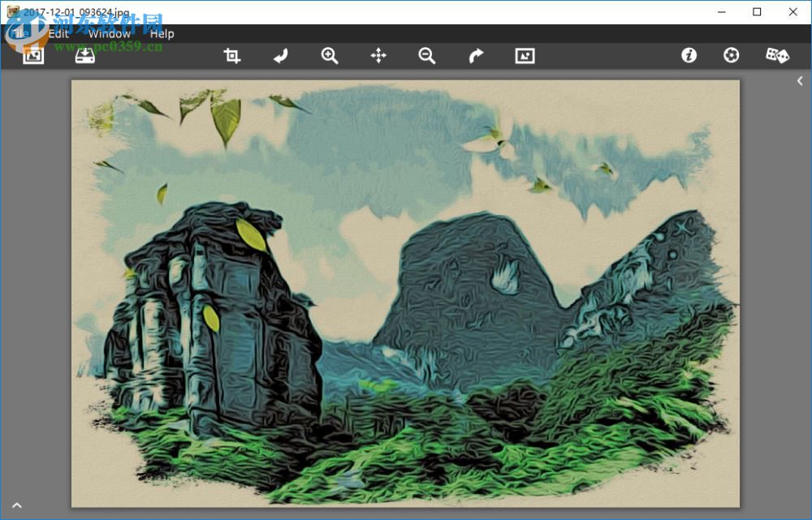Open the image adjustments picture icon

(524, 55)
